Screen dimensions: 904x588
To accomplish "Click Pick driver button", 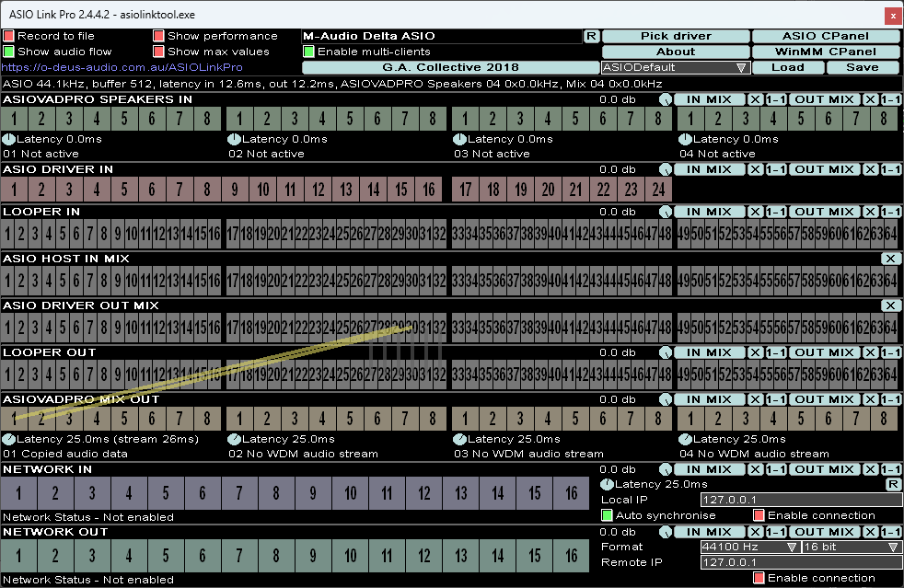I will [676, 36].
